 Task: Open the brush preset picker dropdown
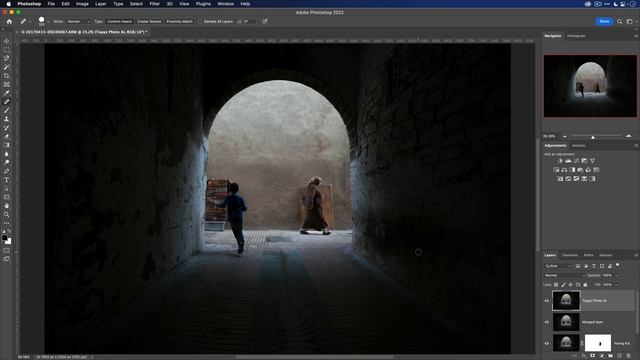tap(48, 21)
